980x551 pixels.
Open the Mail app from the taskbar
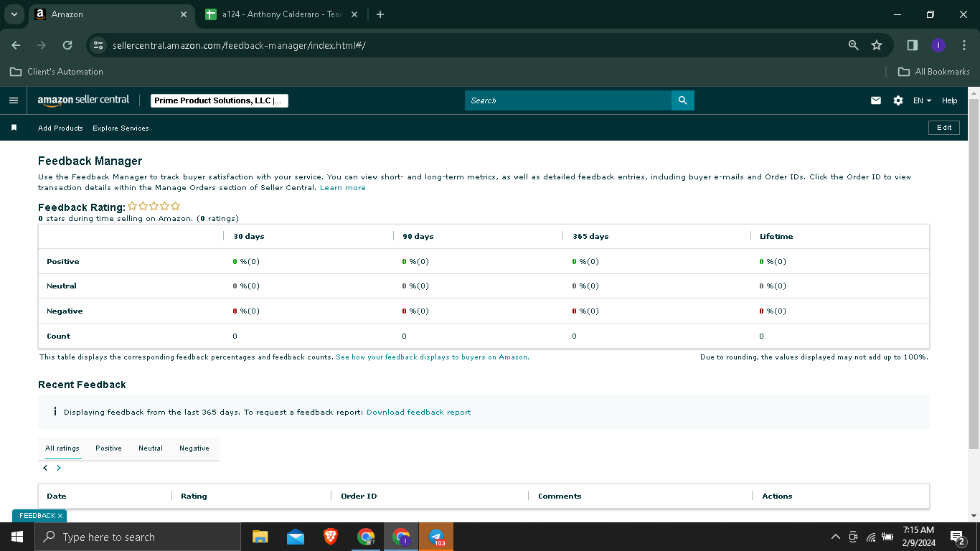point(296,537)
